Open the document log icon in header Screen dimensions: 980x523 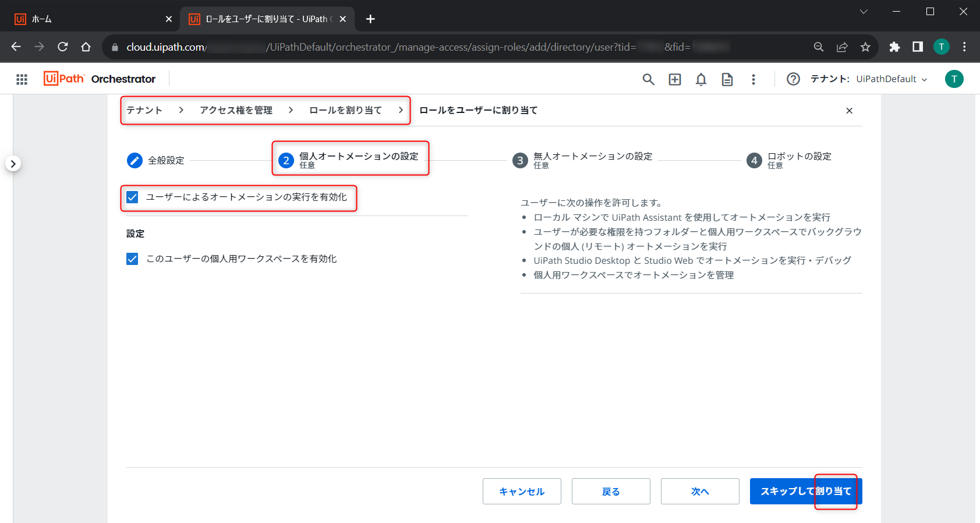727,79
